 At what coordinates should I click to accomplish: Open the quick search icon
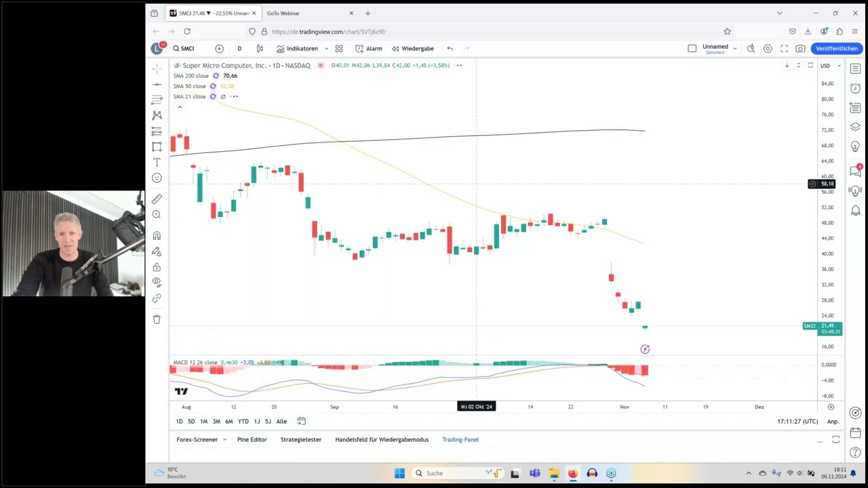click(x=751, y=49)
